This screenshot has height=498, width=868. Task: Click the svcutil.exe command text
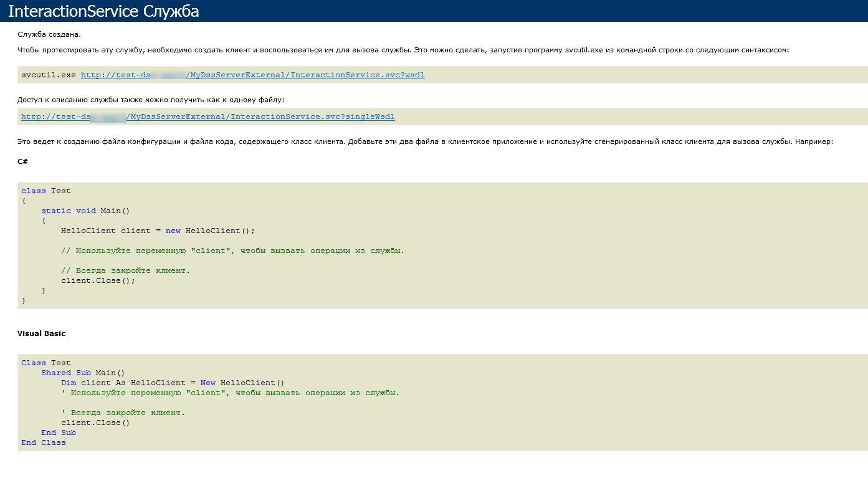click(49, 75)
